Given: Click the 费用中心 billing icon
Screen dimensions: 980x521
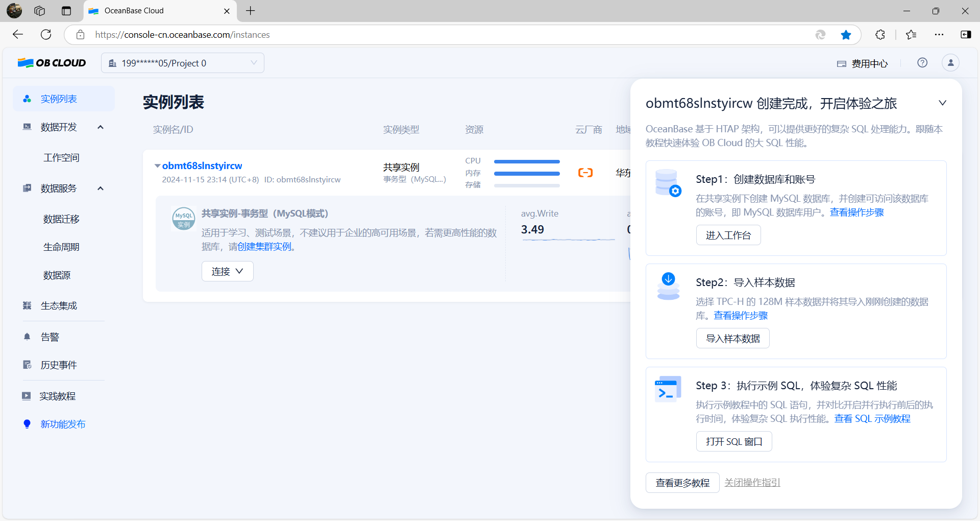Looking at the screenshot, I should click(x=842, y=64).
